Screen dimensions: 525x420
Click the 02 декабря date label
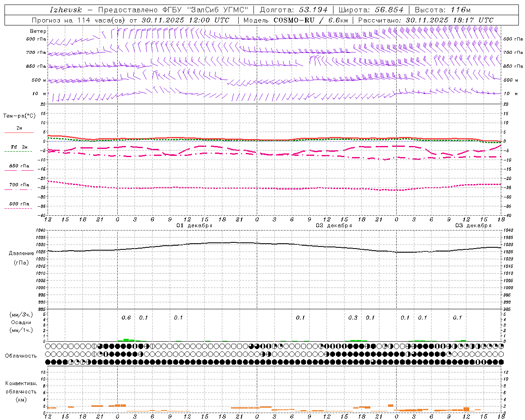click(x=333, y=226)
